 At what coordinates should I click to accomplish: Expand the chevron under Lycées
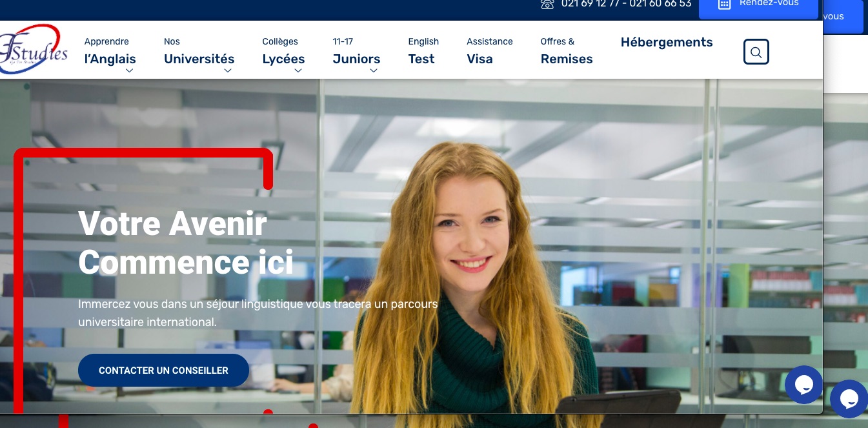(x=298, y=71)
